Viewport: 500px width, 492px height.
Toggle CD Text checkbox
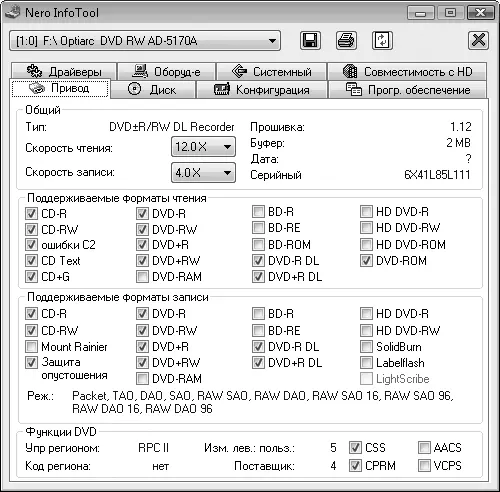click(x=31, y=260)
